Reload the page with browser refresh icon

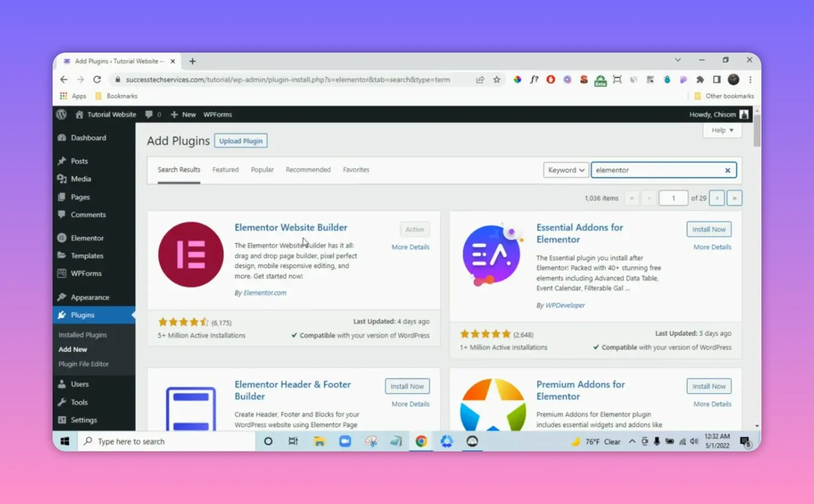click(97, 80)
